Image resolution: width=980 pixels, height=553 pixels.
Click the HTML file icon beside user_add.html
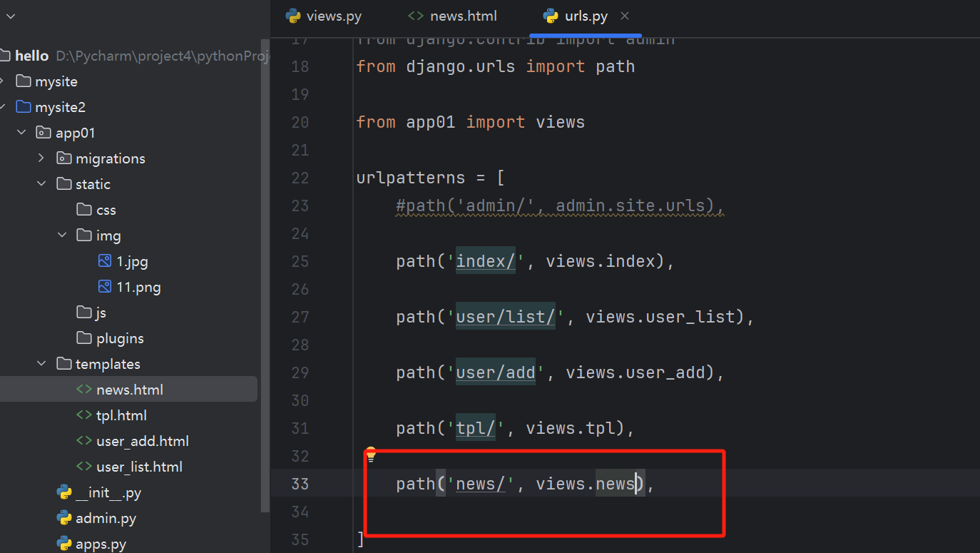(x=84, y=441)
